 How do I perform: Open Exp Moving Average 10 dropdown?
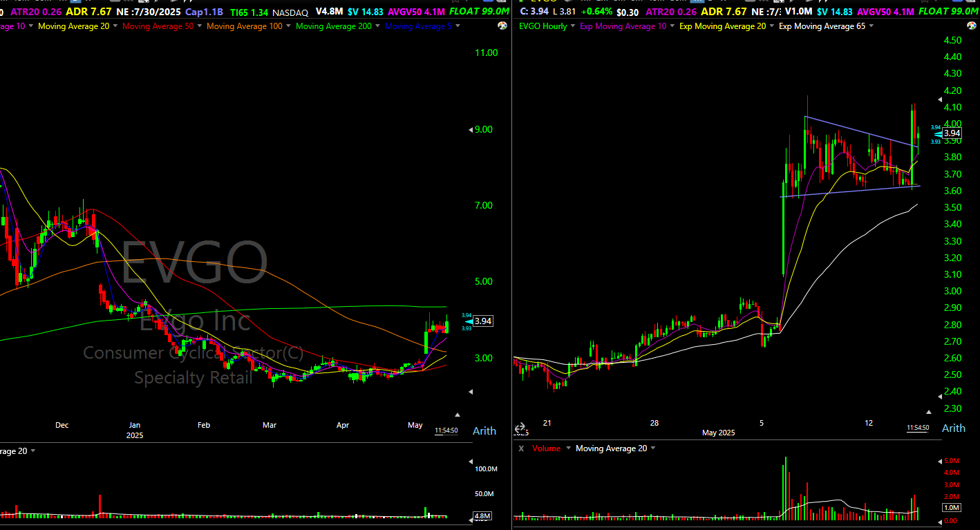673,26
